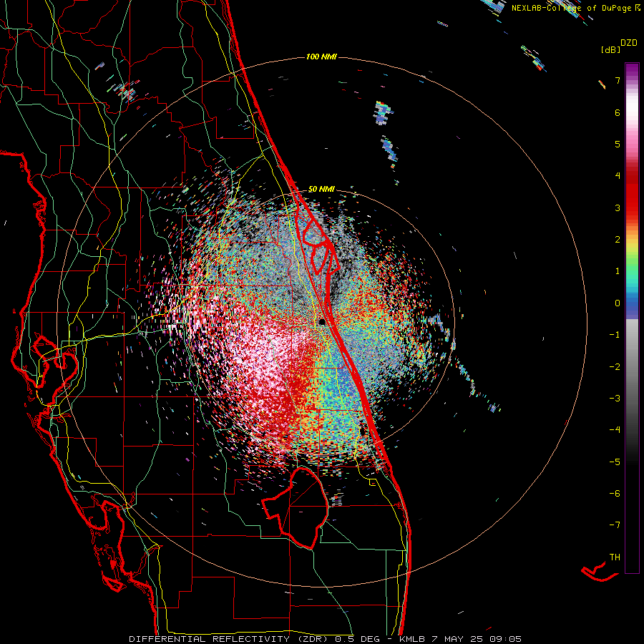The height and width of the screenshot is (644, 644).
Task: Click the "-3" colorbar tick label
Action: 615,399
